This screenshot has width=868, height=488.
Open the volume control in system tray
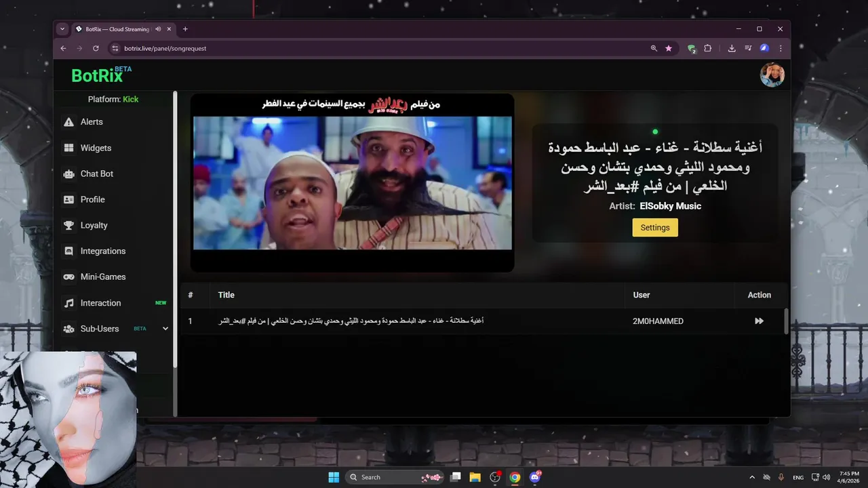827,477
